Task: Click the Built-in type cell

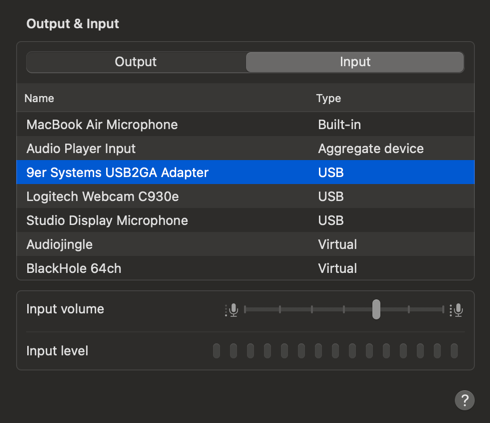Action: coord(339,125)
